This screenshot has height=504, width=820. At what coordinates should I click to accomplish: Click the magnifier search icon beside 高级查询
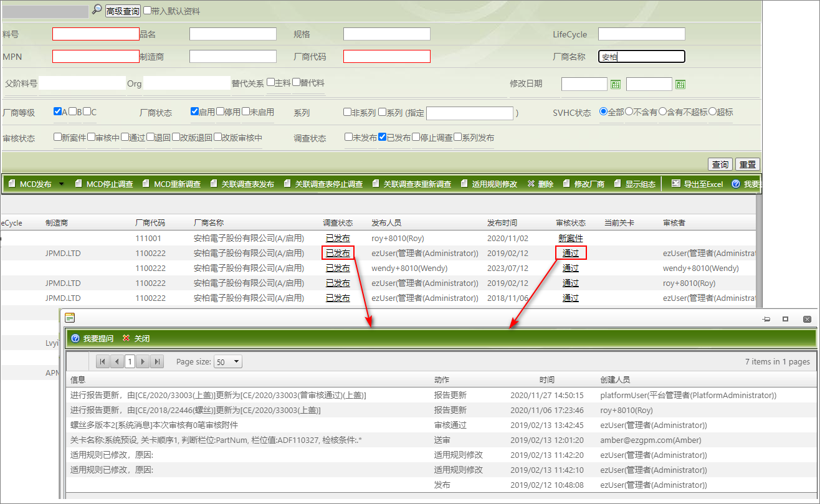point(97,9)
